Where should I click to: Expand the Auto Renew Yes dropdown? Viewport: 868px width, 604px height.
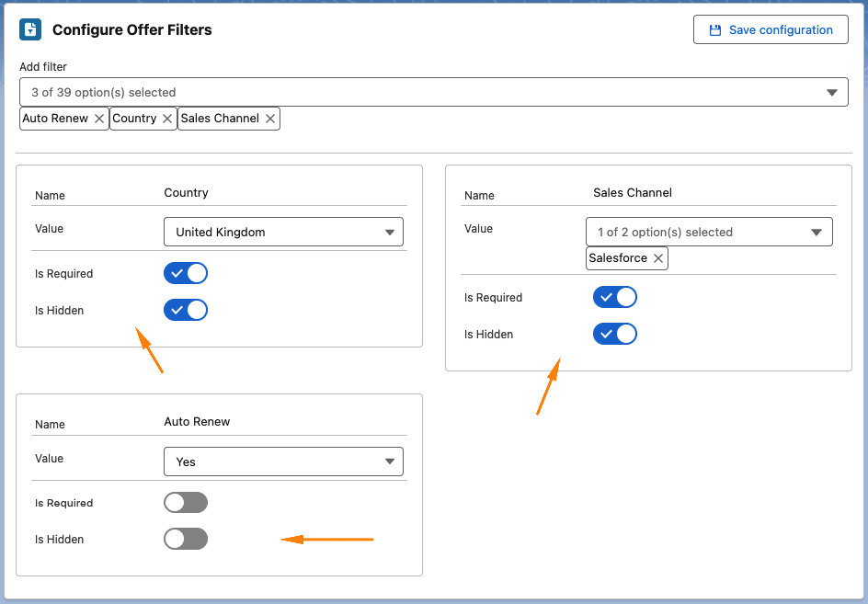283,462
